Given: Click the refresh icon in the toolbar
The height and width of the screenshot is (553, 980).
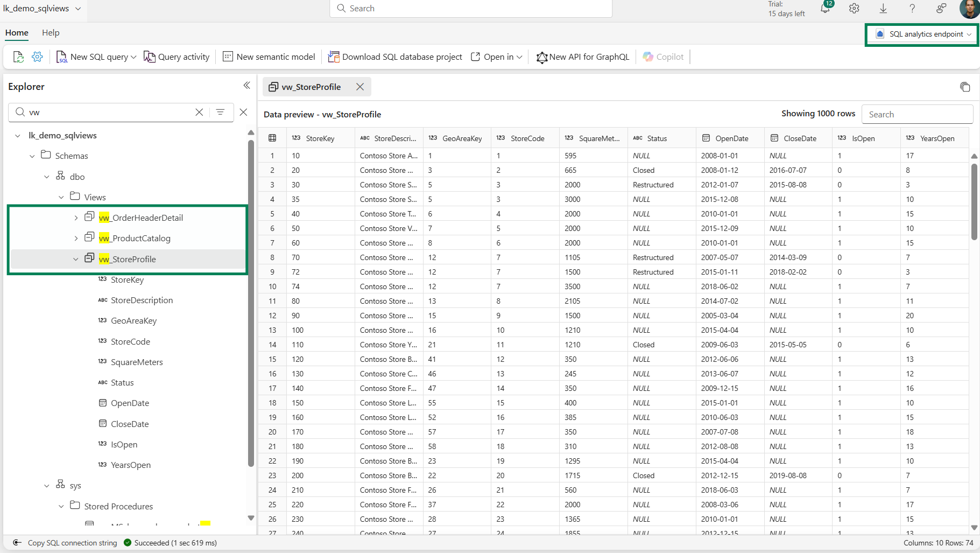Looking at the screenshot, I should [x=18, y=57].
